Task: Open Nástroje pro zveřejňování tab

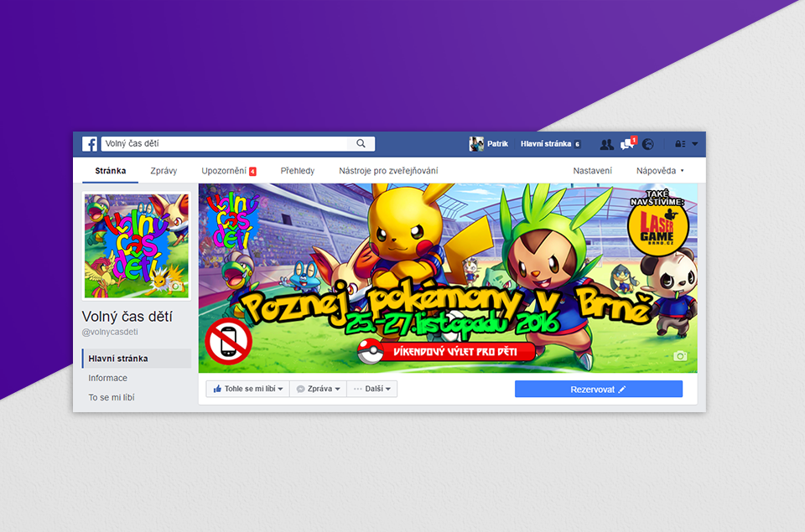Action: click(x=388, y=170)
